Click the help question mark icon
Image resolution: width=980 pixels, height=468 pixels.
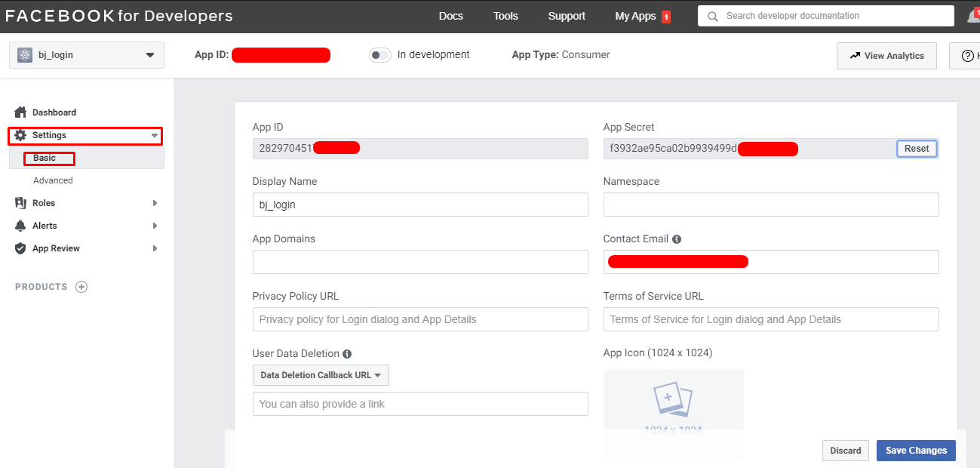(x=969, y=55)
